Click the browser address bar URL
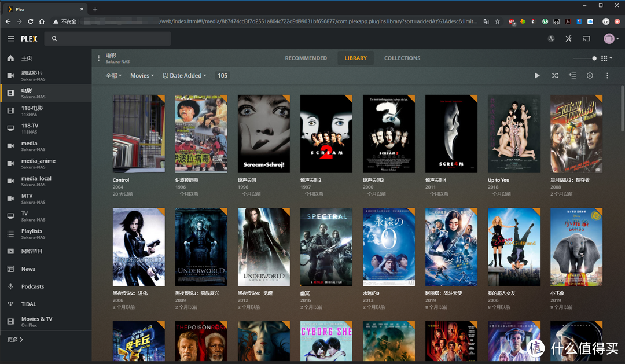 pyautogui.click(x=318, y=21)
